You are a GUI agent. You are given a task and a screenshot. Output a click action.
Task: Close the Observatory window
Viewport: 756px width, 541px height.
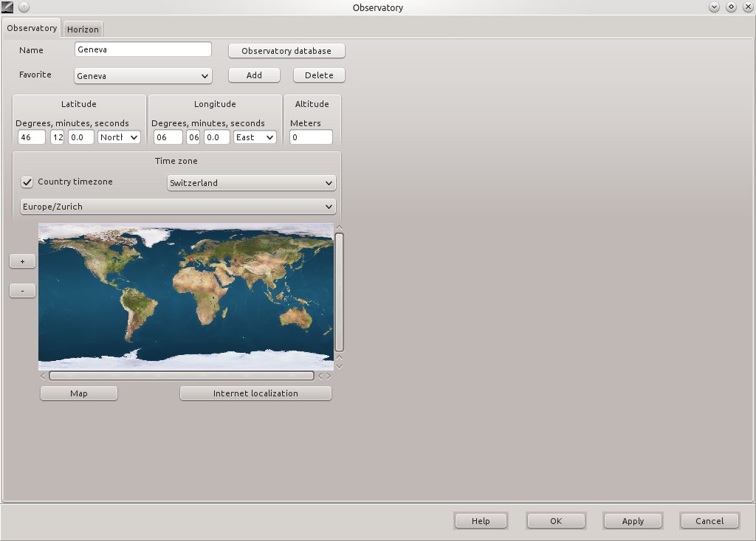748,7
